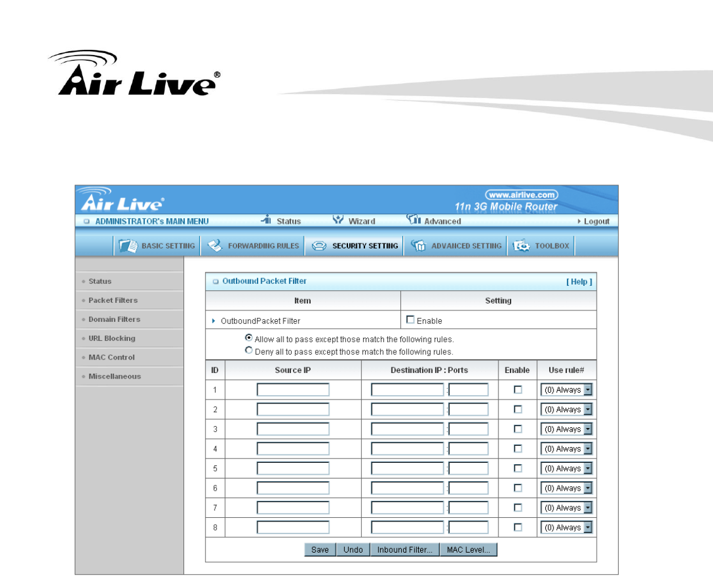
Task: Tick Enable checkbox for rule 5
Action: click(518, 468)
